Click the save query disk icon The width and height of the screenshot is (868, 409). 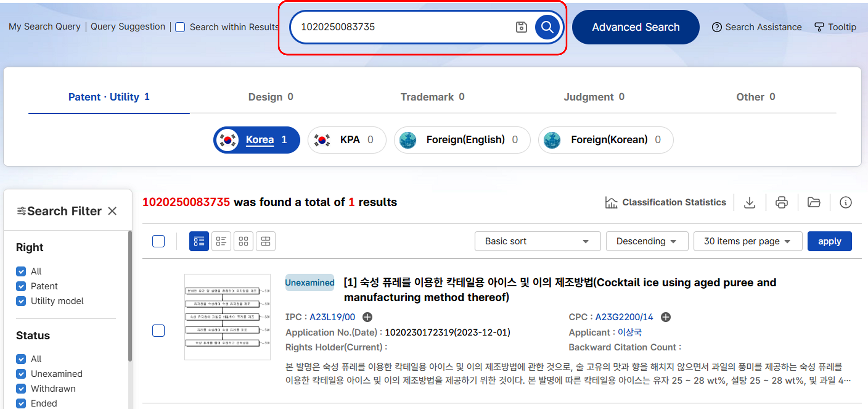click(x=521, y=27)
